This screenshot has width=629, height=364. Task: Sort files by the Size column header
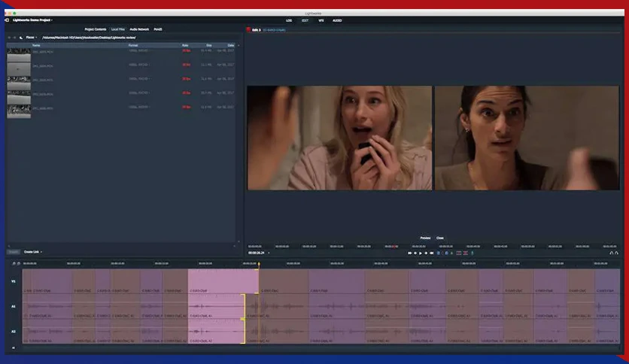(209, 45)
